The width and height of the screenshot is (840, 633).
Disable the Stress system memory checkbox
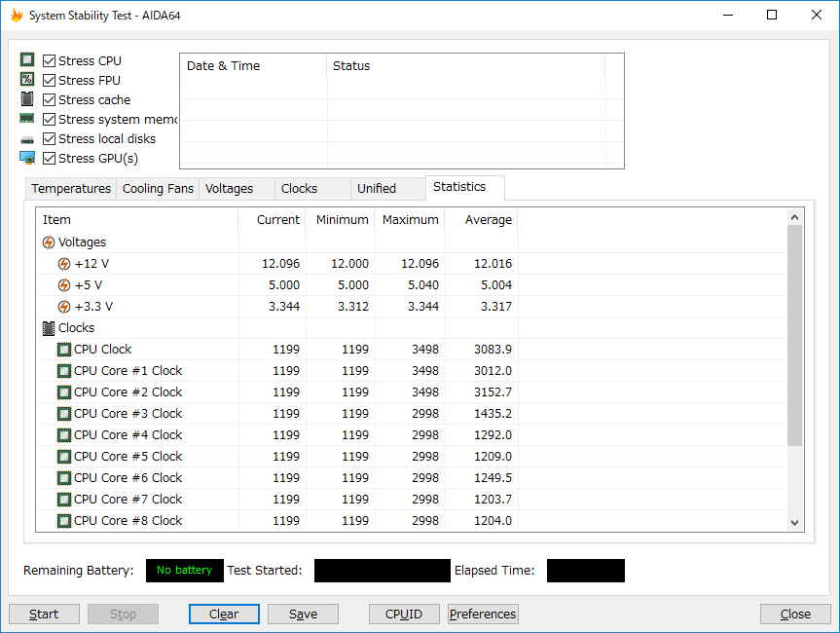click(x=50, y=120)
